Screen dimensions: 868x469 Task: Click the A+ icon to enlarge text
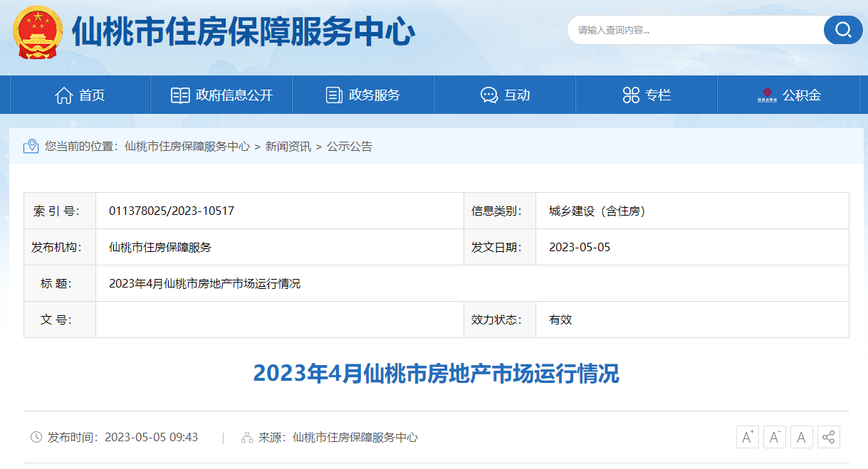747,437
